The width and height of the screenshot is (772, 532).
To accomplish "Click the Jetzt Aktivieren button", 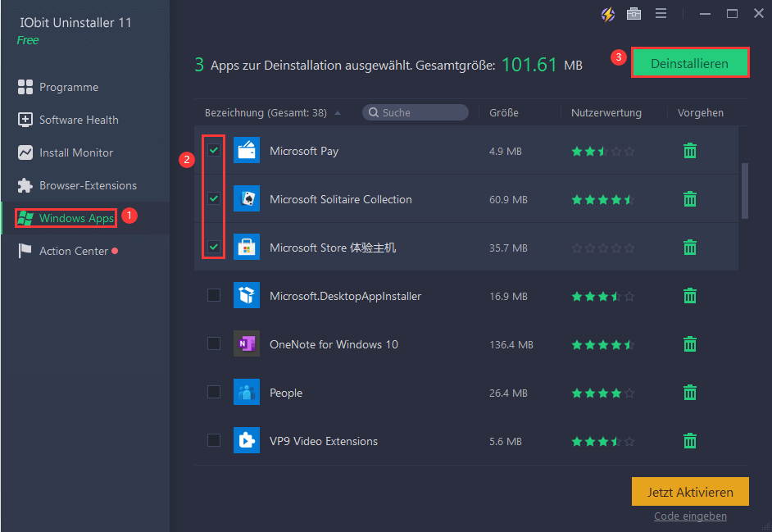I will pos(690,492).
